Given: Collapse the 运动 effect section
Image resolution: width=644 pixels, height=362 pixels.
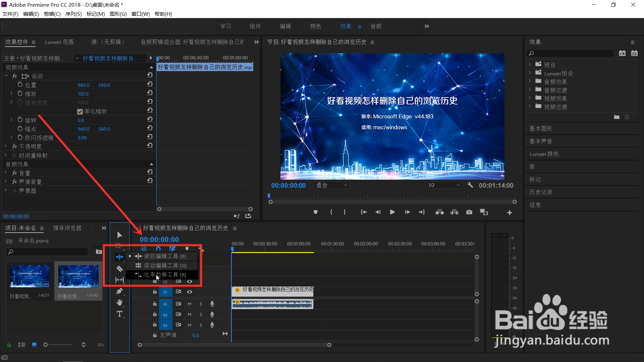Looking at the screenshot, I should 6,76.
